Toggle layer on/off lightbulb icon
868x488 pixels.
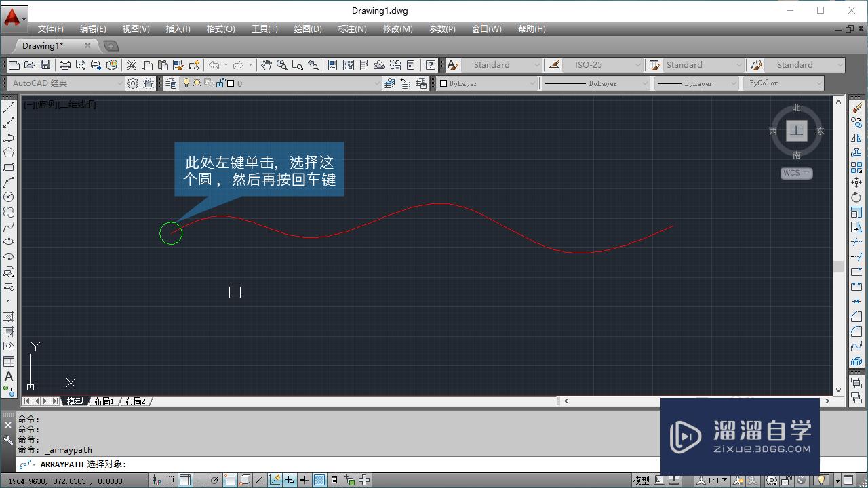pos(186,83)
